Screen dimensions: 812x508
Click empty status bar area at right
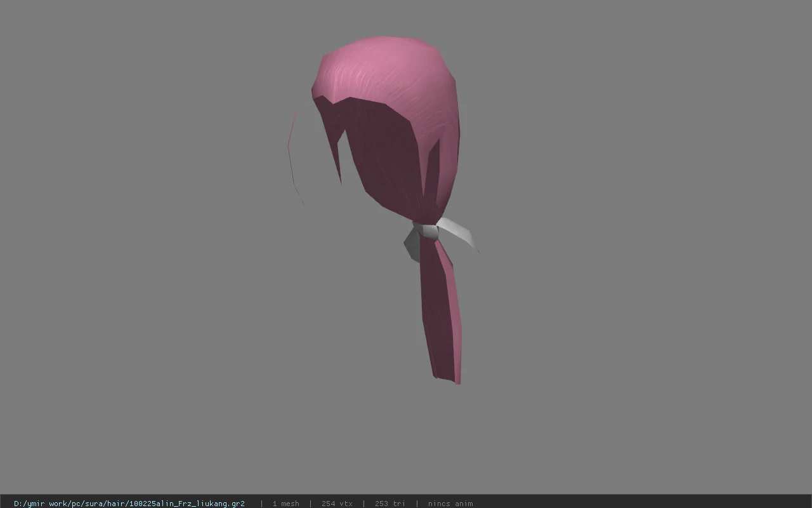pyautogui.click(x=641, y=504)
